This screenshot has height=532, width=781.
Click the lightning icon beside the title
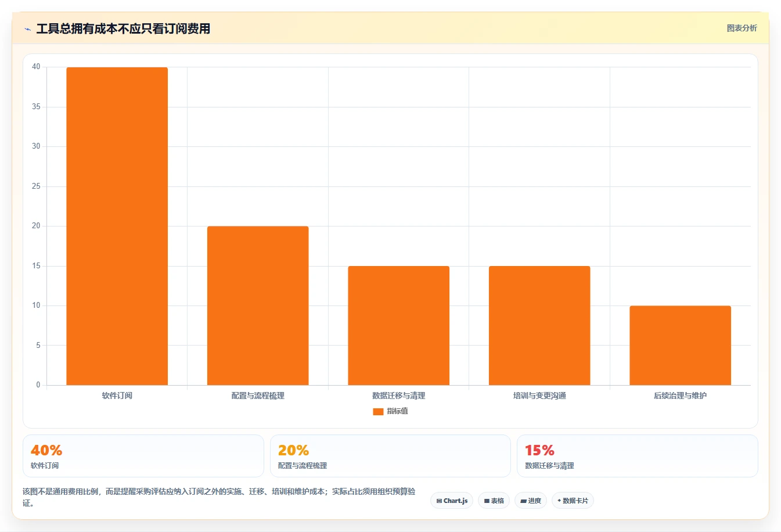(x=27, y=29)
